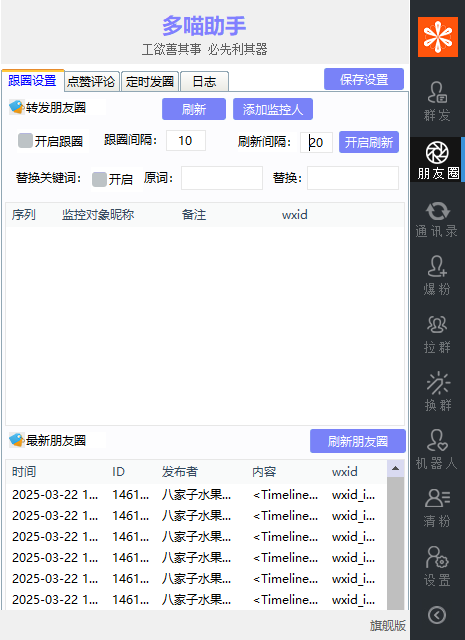Open the 爆粉 add-fans sidebar icon
This screenshot has width=465, height=640.
[437, 276]
